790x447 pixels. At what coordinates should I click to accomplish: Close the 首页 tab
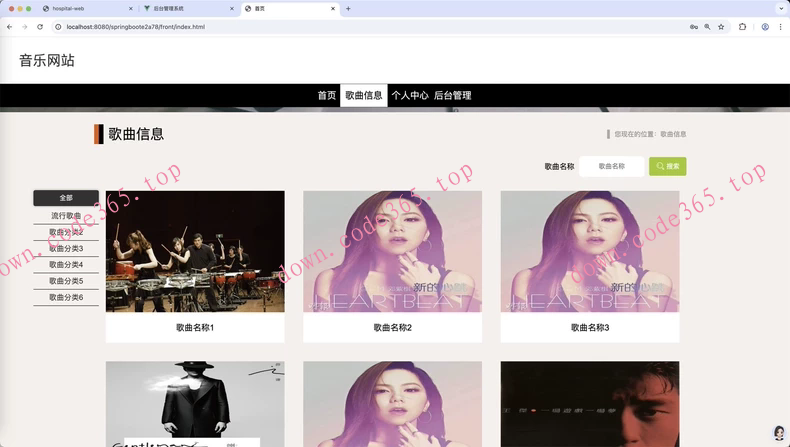click(x=333, y=9)
